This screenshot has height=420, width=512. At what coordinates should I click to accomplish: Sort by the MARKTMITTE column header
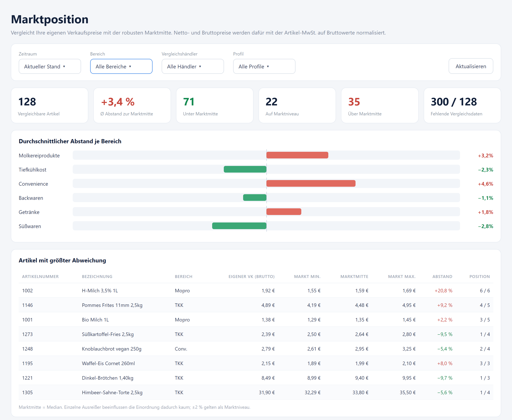click(x=354, y=277)
